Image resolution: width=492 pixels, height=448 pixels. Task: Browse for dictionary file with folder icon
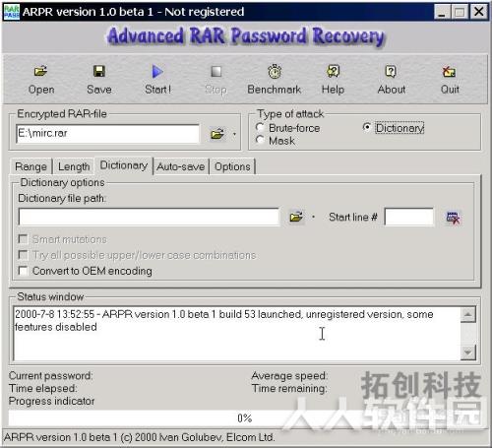click(x=296, y=217)
